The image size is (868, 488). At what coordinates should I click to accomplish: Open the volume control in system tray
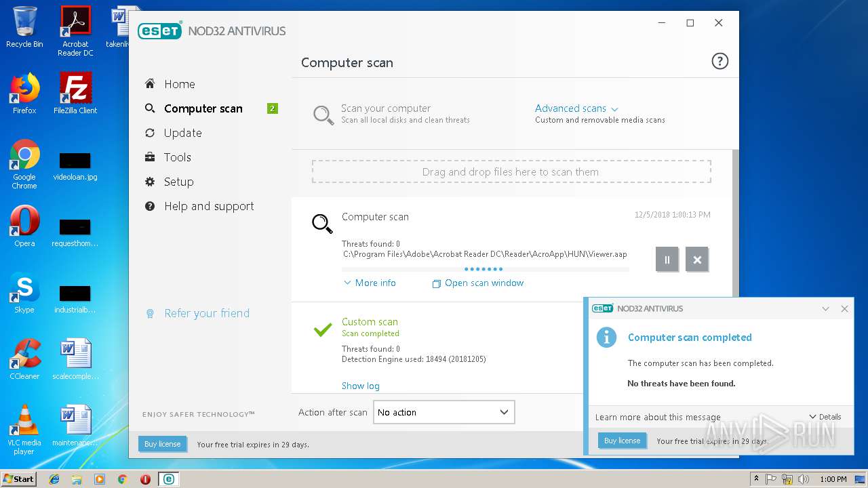tap(803, 479)
